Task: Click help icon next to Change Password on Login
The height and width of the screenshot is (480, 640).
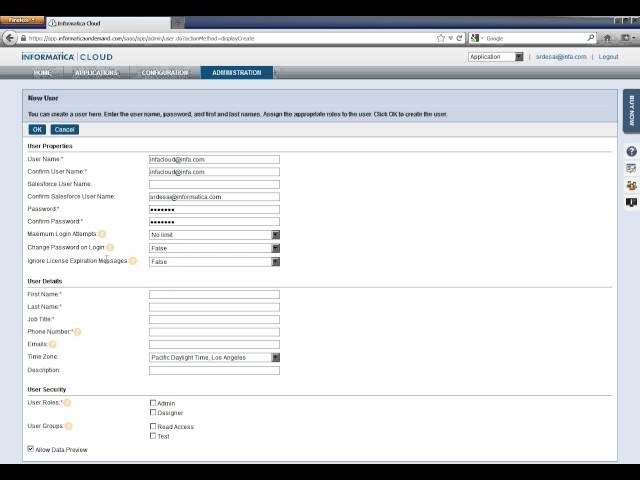Action: point(110,247)
